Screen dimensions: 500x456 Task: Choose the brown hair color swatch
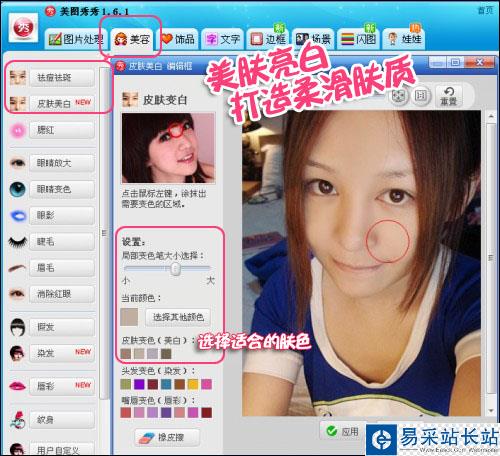point(180,384)
